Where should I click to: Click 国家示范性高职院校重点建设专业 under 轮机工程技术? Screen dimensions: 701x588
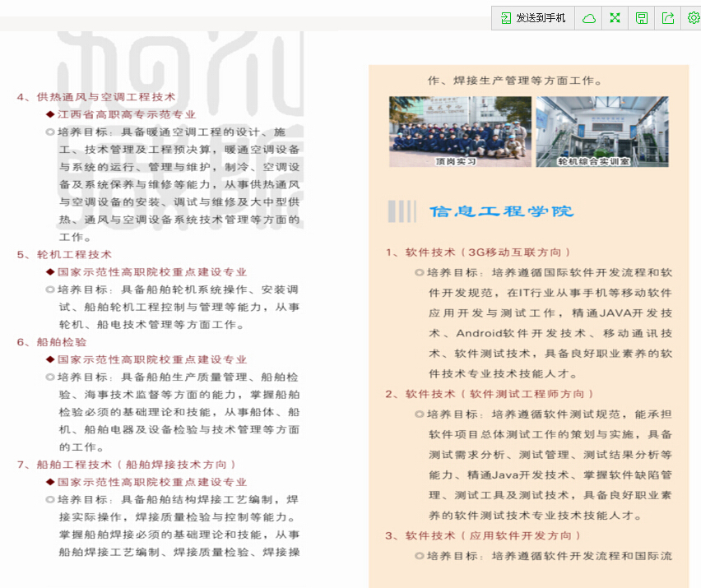point(152,272)
